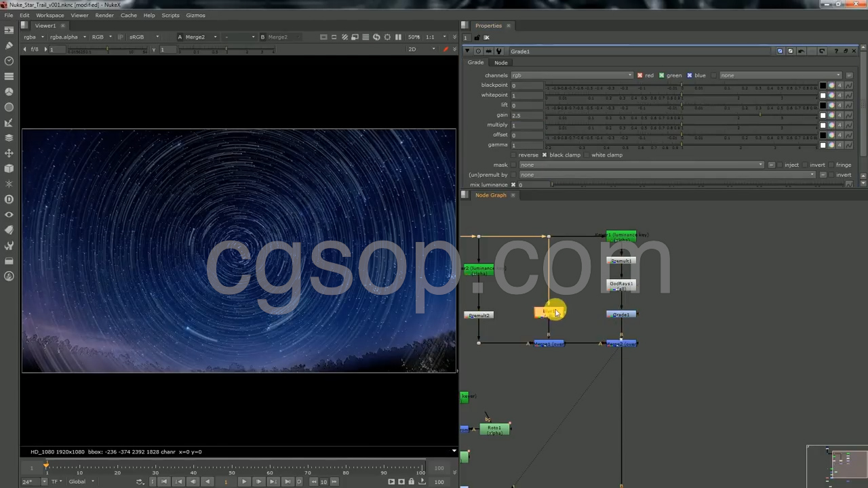Open the (un)premult by dropdown
The width and height of the screenshot is (868, 488).
click(667, 175)
